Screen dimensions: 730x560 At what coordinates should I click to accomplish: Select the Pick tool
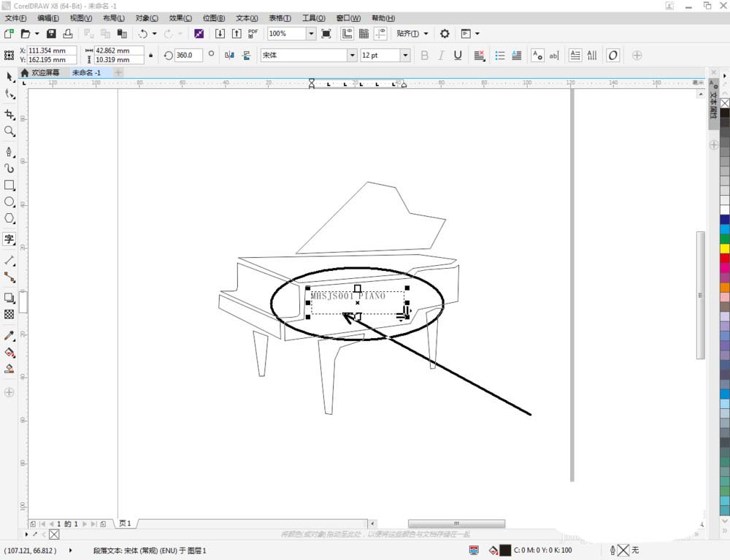(9, 77)
